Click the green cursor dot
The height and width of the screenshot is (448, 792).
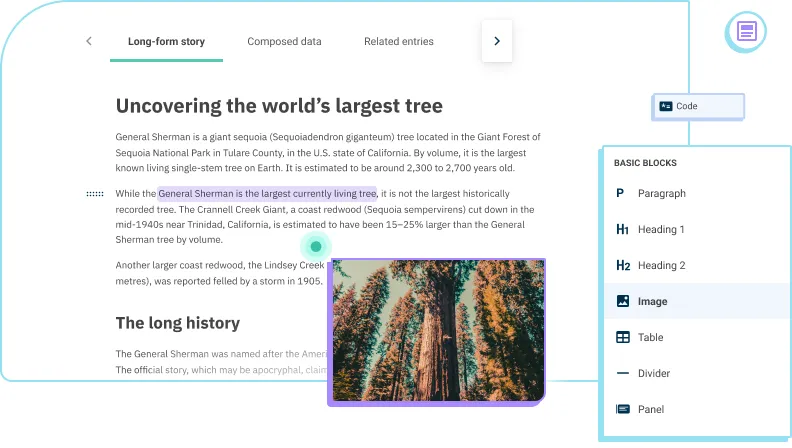tap(316, 246)
